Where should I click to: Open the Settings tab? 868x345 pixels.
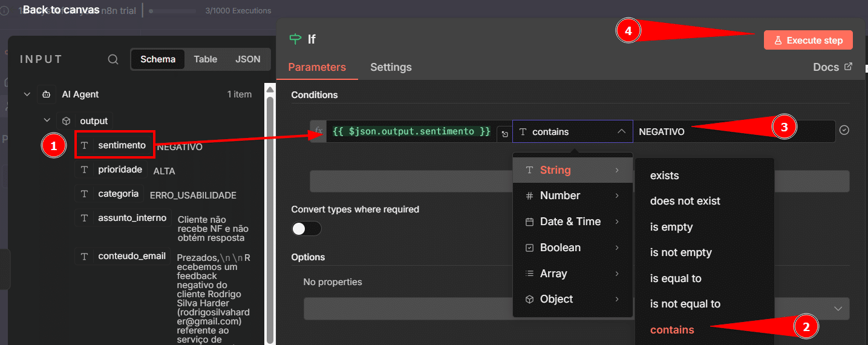[391, 67]
